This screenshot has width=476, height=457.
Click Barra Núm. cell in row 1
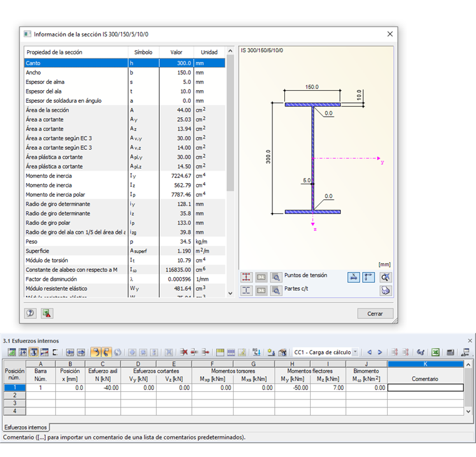[40, 387]
